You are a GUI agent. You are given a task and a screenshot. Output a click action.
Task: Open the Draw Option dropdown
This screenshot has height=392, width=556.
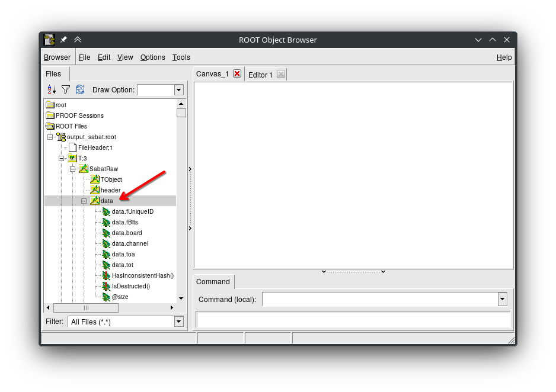tap(178, 90)
